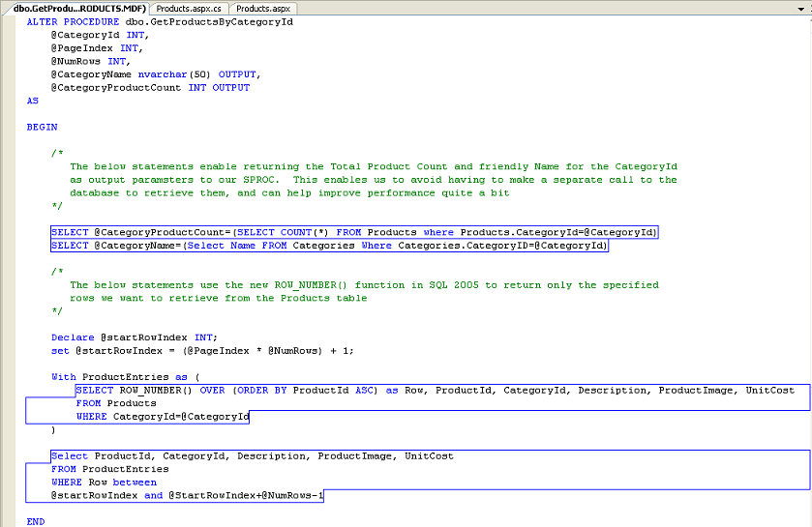The image size is (812, 527).
Task: Click the 'Select ProductId, CategoryId, Description' line
Action: coord(253,456)
